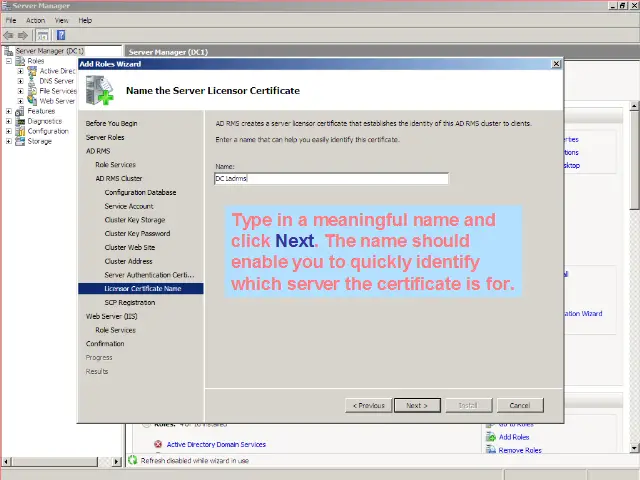Go to Service Account wizard step
The image size is (640, 480).
(x=129, y=206)
